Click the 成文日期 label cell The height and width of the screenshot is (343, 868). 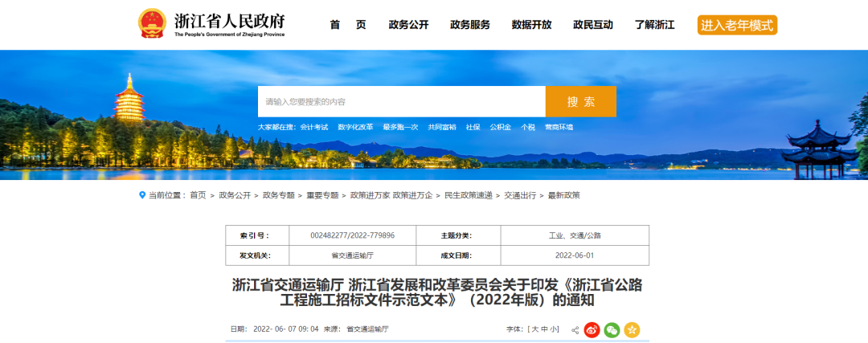pyautogui.click(x=458, y=255)
